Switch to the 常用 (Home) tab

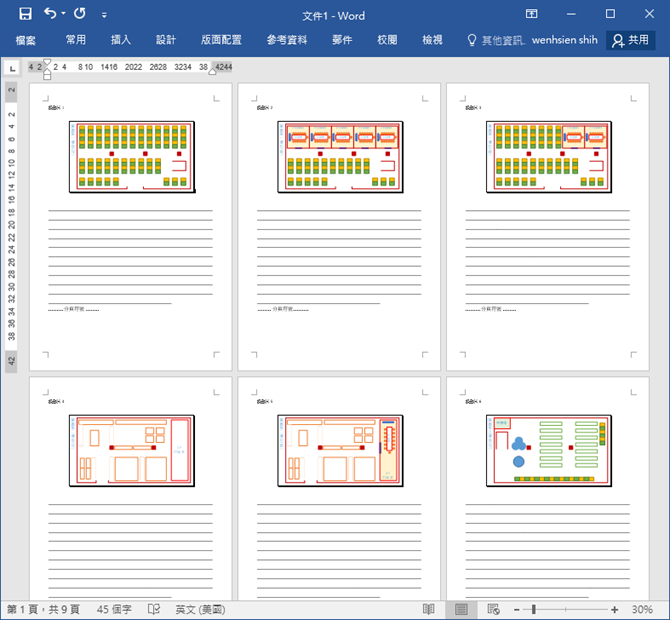tap(76, 40)
